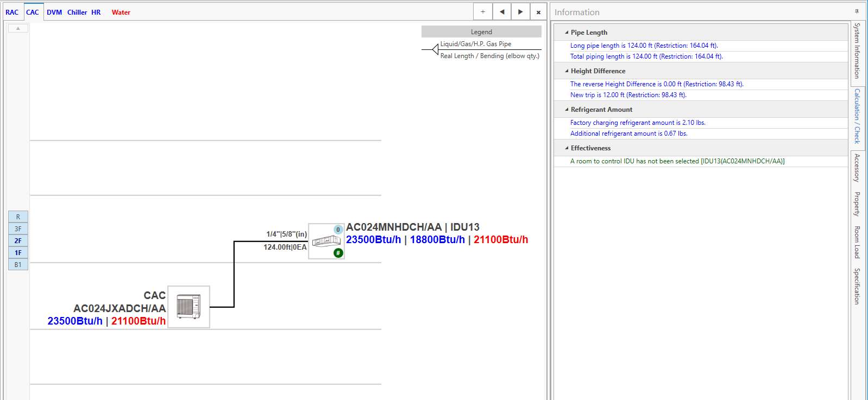Screen dimensions: 868x400
Task: Switch to the DVM tab
Action: 54,12
